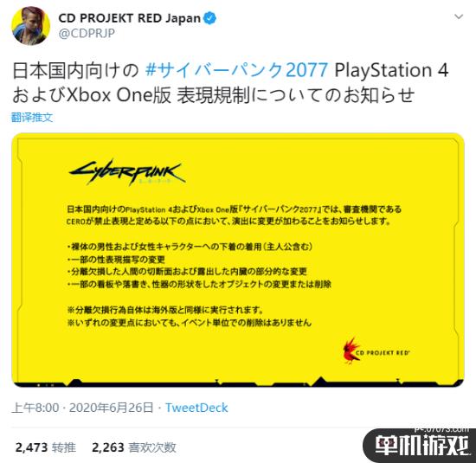Click the 2020年6月26日 date
The height and width of the screenshot is (463, 476).
(111, 408)
